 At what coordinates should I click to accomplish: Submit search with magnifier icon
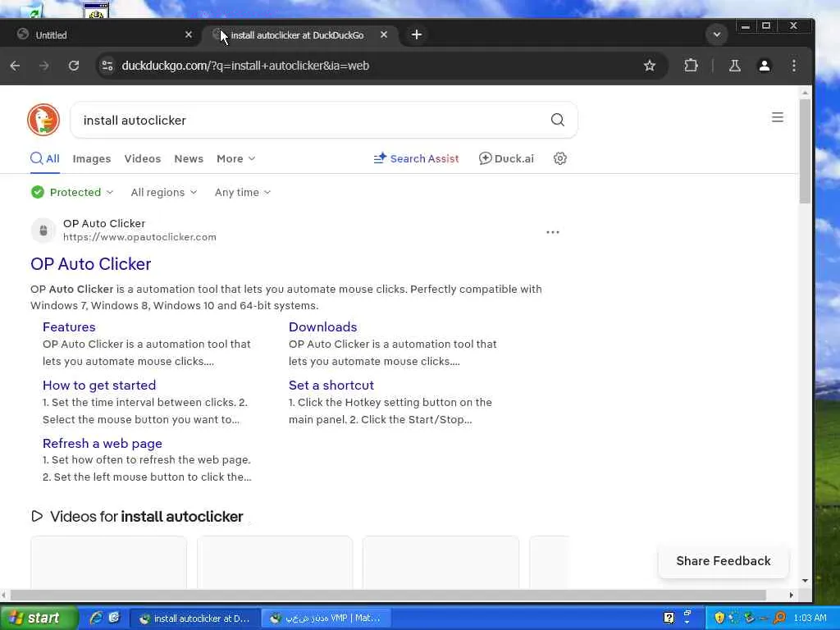point(558,120)
